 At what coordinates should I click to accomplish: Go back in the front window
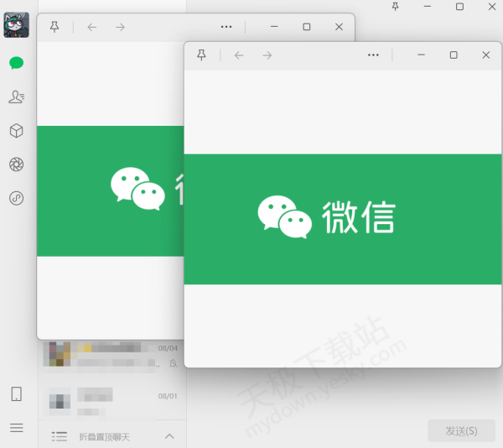pyautogui.click(x=239, y=55)
